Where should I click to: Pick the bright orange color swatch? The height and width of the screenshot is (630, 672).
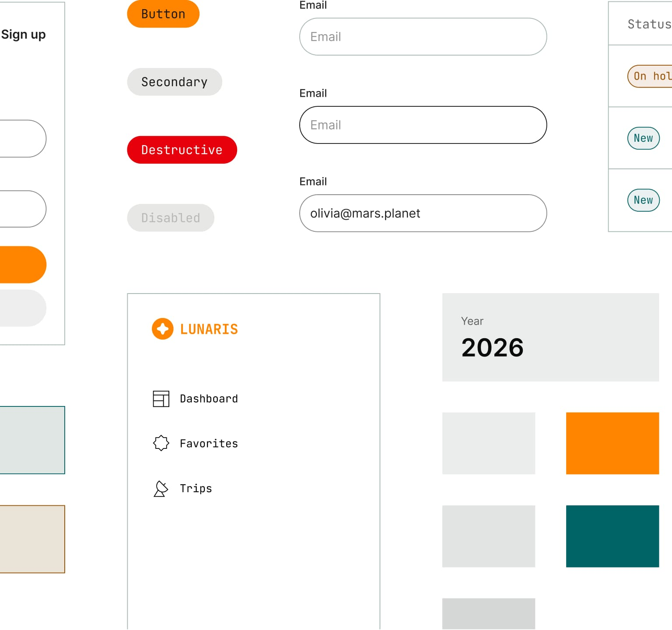[612, 443]
